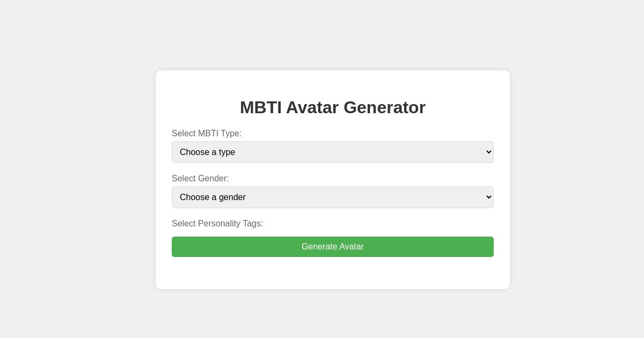Click the MBTI Avatar Generator title

(x=333, y=107)
